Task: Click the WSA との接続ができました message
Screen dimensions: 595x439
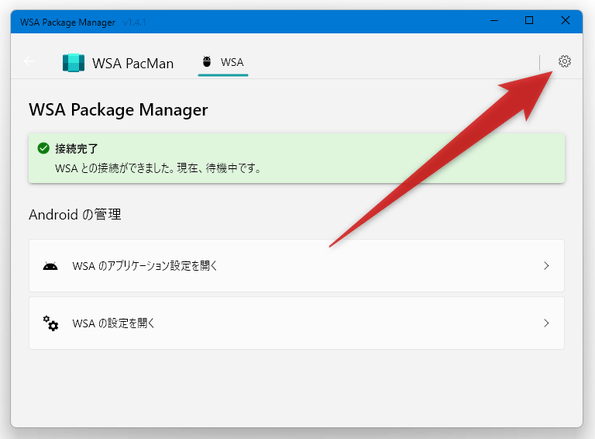Action: (x=158, y=168)
